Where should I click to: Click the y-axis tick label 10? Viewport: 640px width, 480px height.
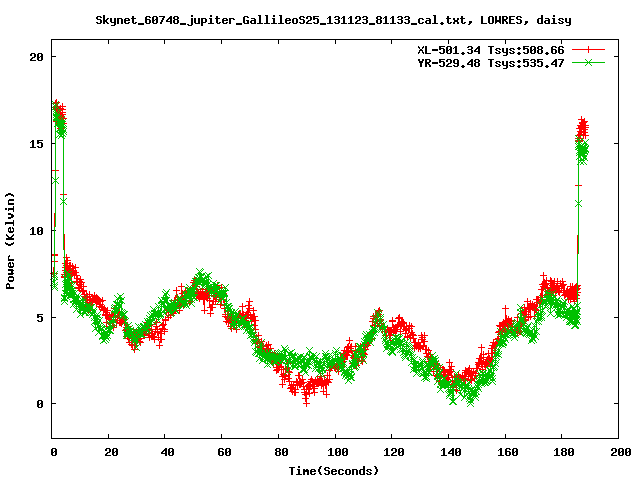tap(36, 231)
